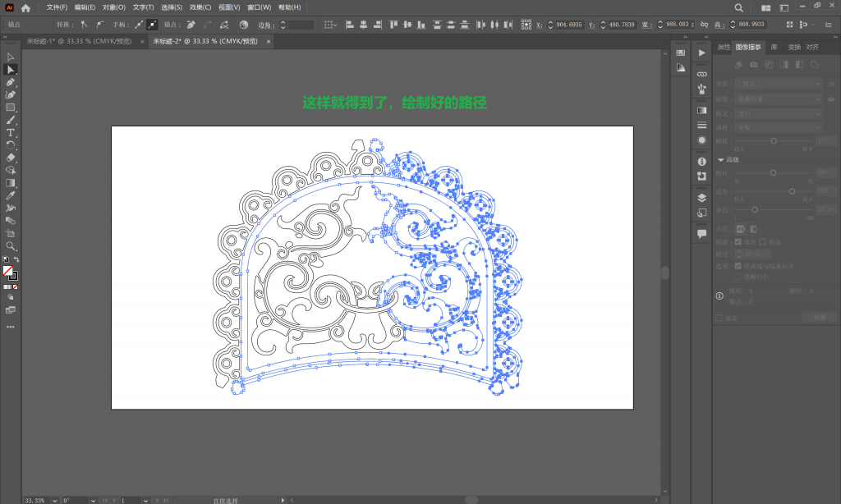
Task: Open the Comments speech bubble panel
Action: (701, 234)
